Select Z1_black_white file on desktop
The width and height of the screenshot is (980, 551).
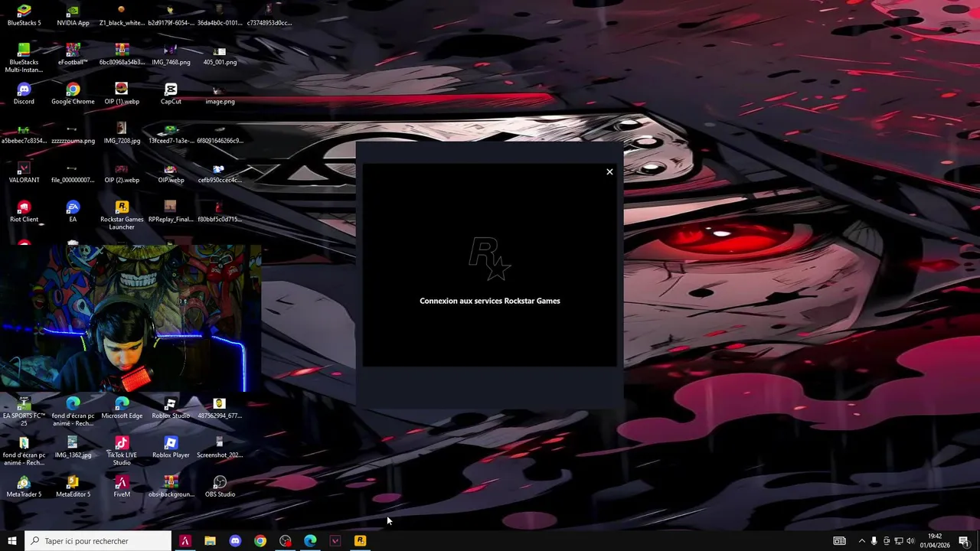point(122,15)
